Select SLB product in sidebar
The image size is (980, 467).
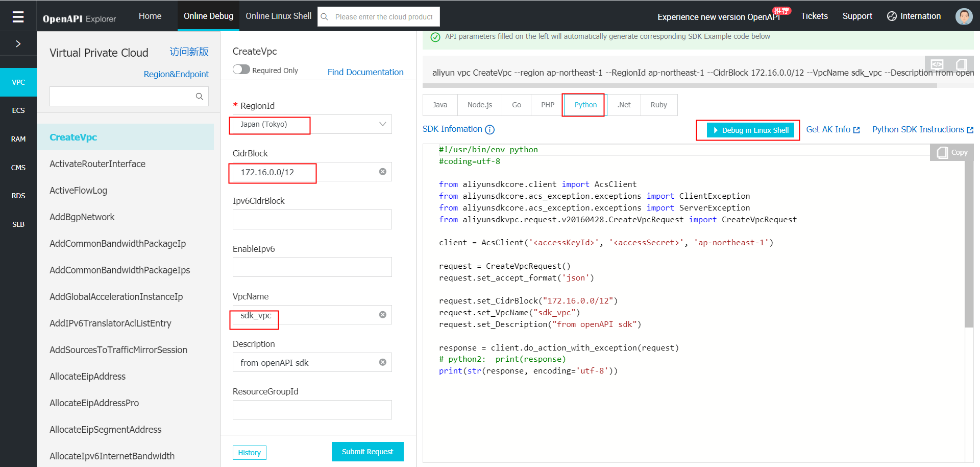coord(18,224)
